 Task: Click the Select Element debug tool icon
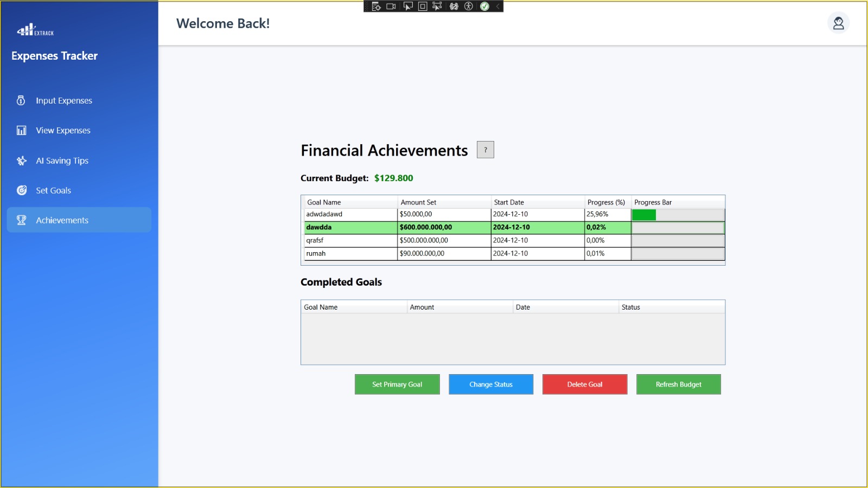tap(407, 7)
